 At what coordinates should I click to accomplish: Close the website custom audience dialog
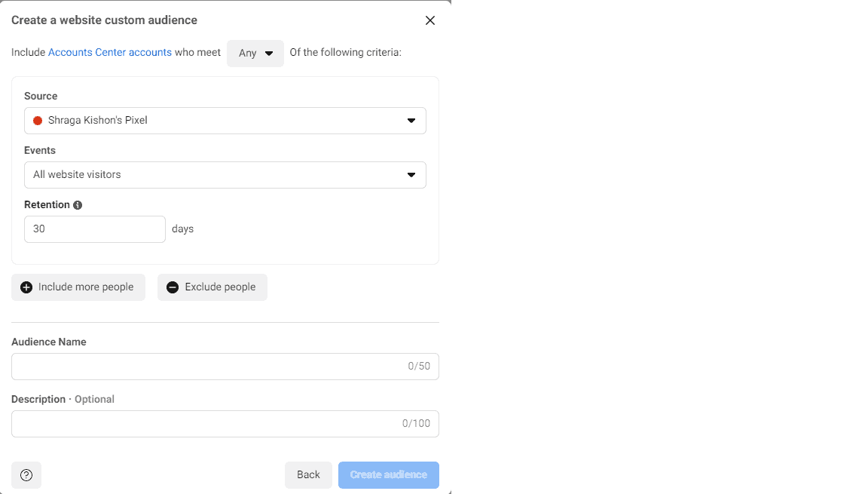pos(430,20)
